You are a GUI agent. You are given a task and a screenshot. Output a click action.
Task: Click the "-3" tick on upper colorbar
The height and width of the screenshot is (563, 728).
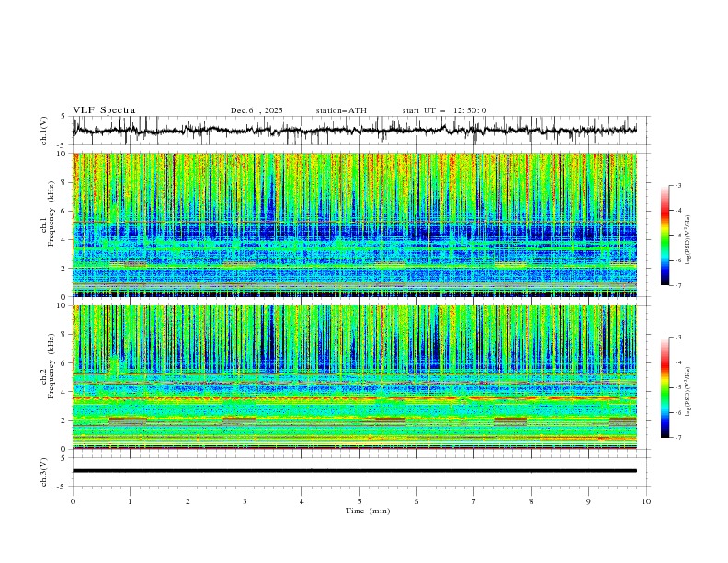click(x=678, y=185)
